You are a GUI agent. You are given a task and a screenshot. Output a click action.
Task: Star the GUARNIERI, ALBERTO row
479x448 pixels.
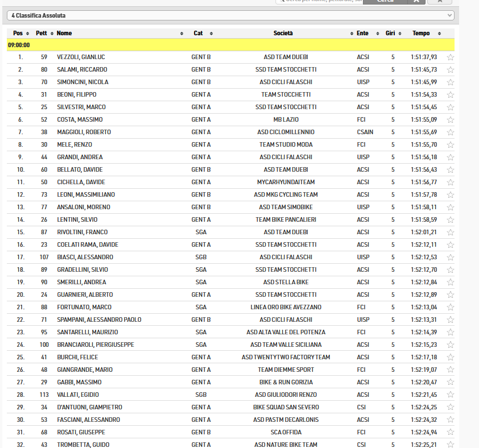click(451, 295)
